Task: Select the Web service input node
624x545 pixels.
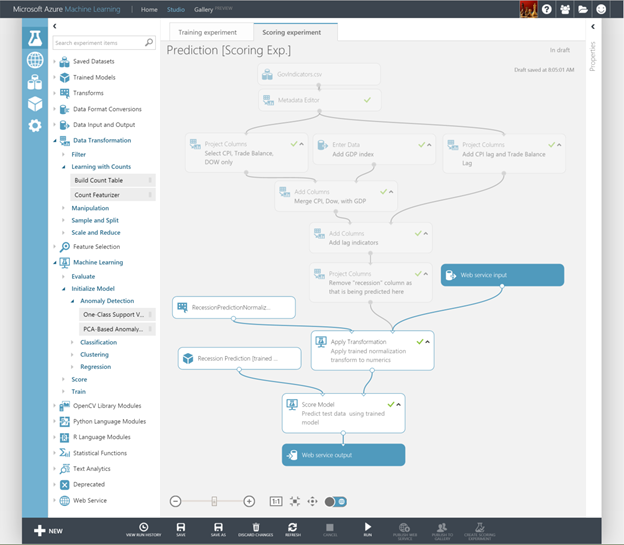Action: coord(502,275)
